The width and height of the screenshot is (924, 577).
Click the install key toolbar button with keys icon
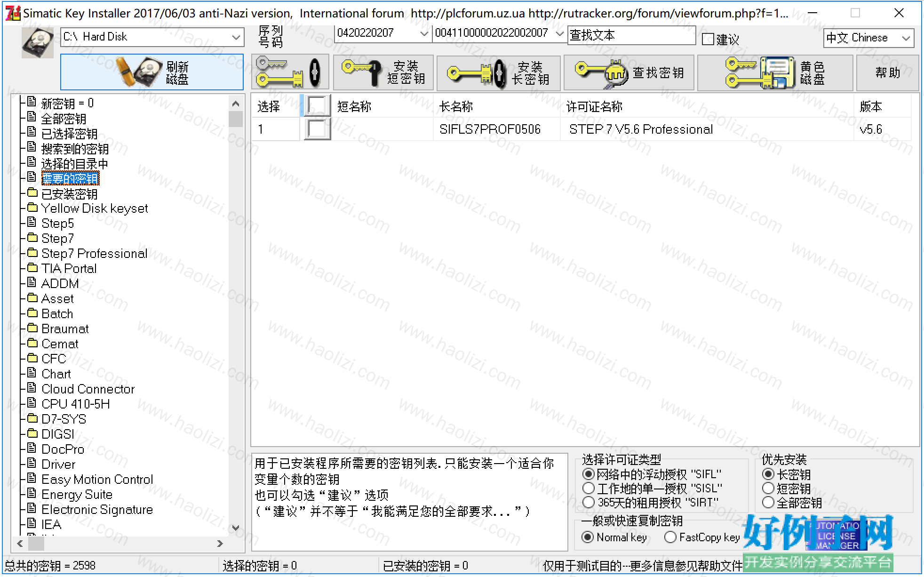click(290, 72)
